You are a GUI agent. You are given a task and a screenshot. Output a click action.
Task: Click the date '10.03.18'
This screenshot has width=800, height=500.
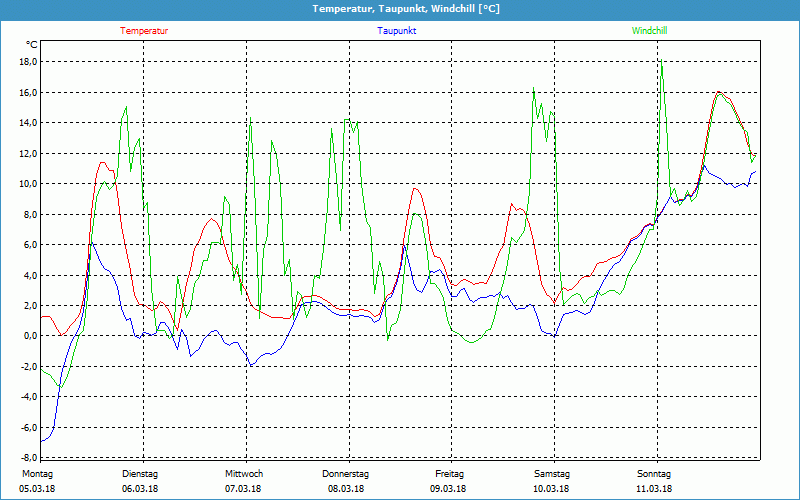(x=551, y=489)
